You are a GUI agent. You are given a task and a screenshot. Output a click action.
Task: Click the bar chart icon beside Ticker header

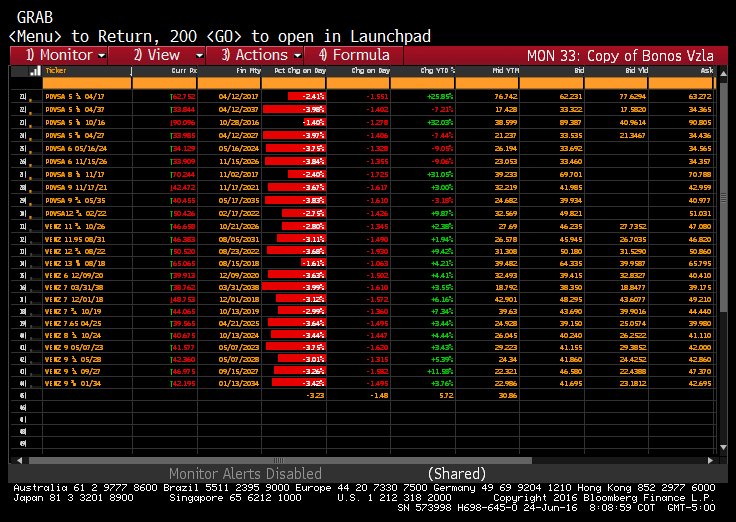coord(35,71)
